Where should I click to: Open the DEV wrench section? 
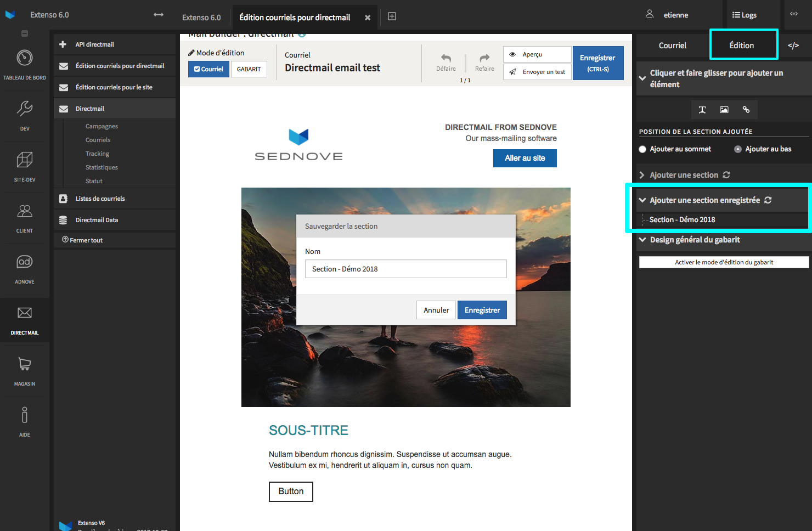point(25,116)
